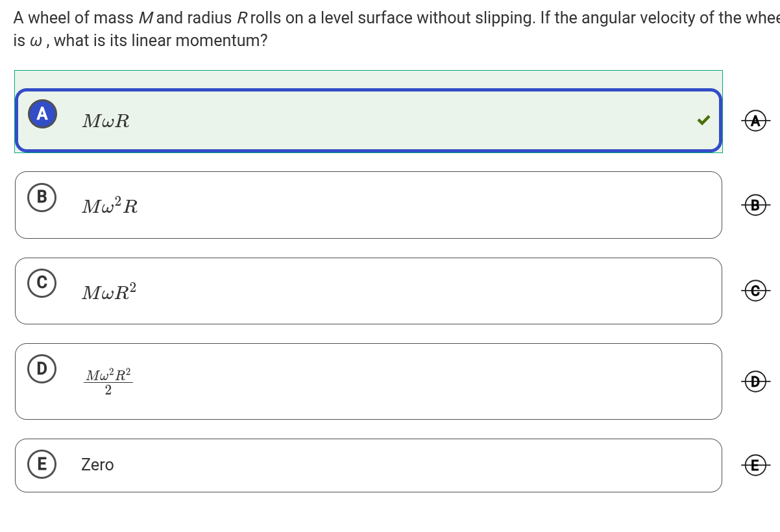
Task: Select the Mω²R²/2 fraction answer
Action: point(108,381)
